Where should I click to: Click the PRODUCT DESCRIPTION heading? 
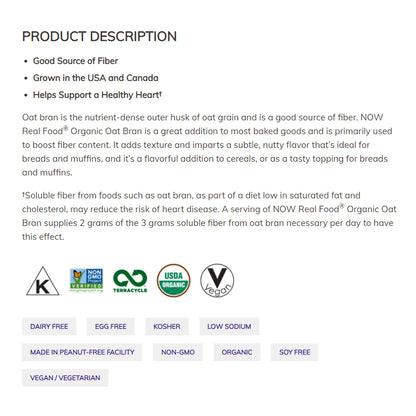99,36
